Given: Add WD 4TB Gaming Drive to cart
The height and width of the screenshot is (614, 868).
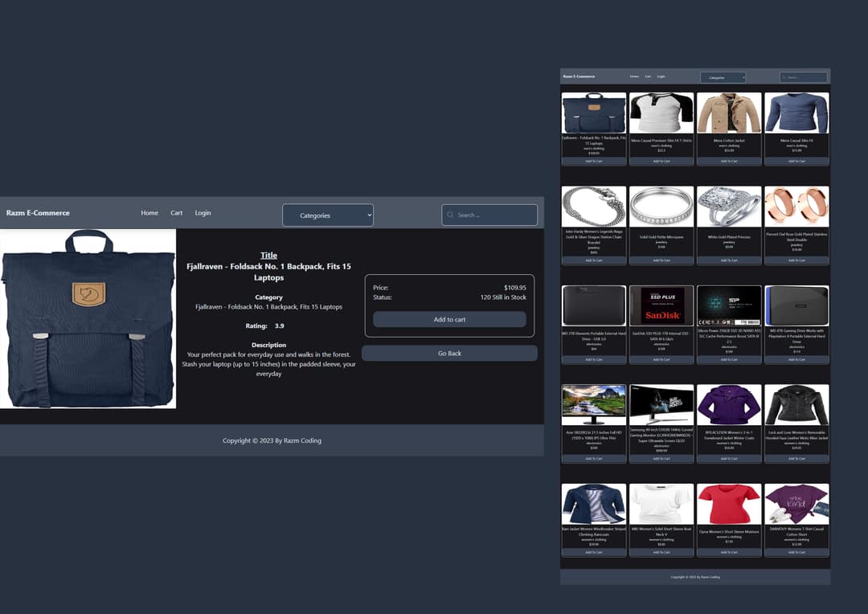Looking at the screenshot, I should pos(796,359).
